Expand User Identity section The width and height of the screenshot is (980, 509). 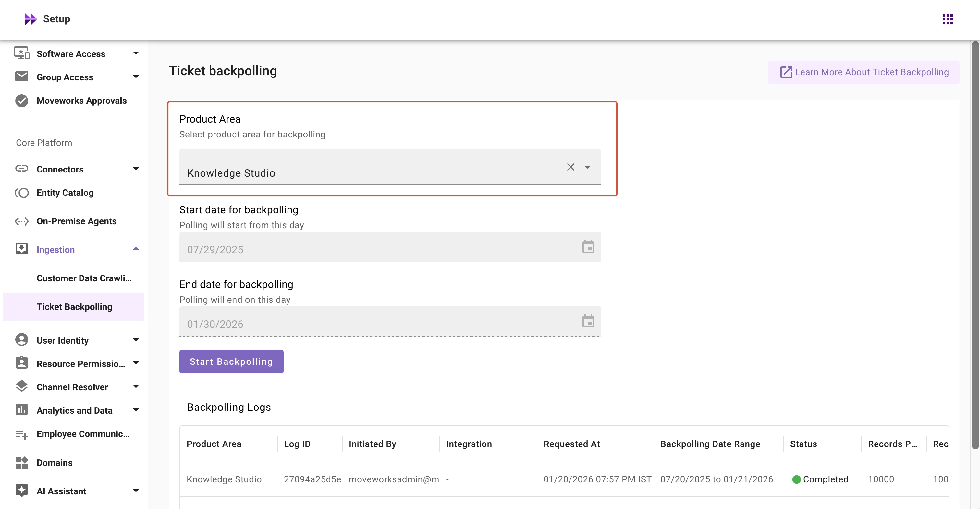(136, 340)
